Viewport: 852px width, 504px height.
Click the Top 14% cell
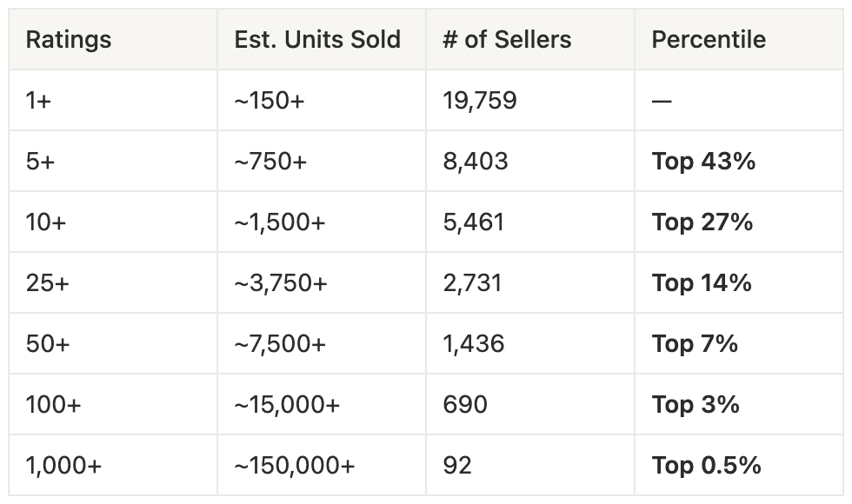click(x=702, y=283)
